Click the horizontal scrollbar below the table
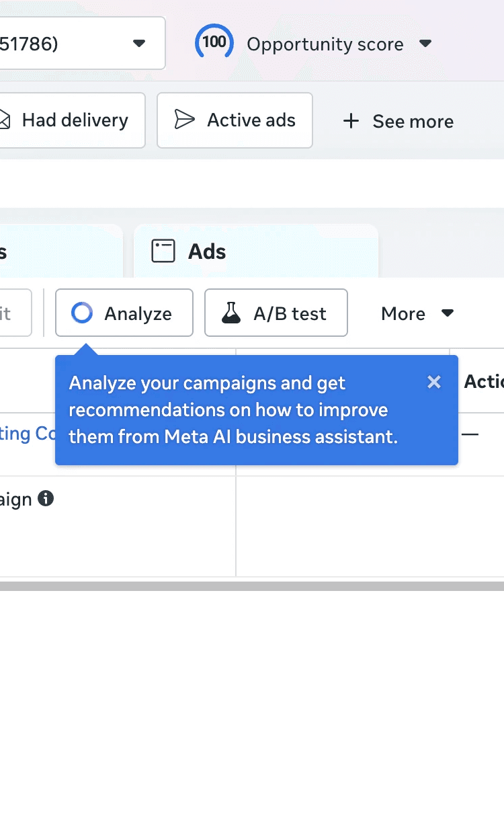The height and width of the screenshot is (833, 504). click(x=252, y=586)
